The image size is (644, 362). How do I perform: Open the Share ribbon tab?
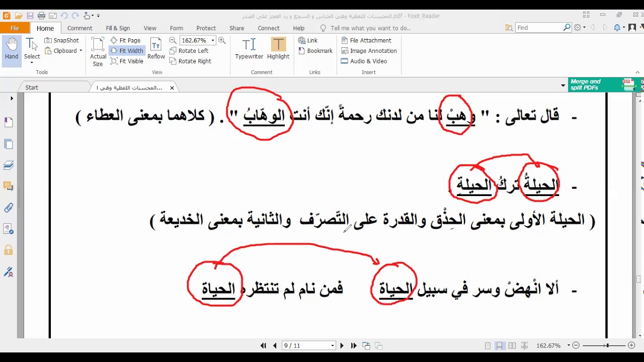coord(237,28)
